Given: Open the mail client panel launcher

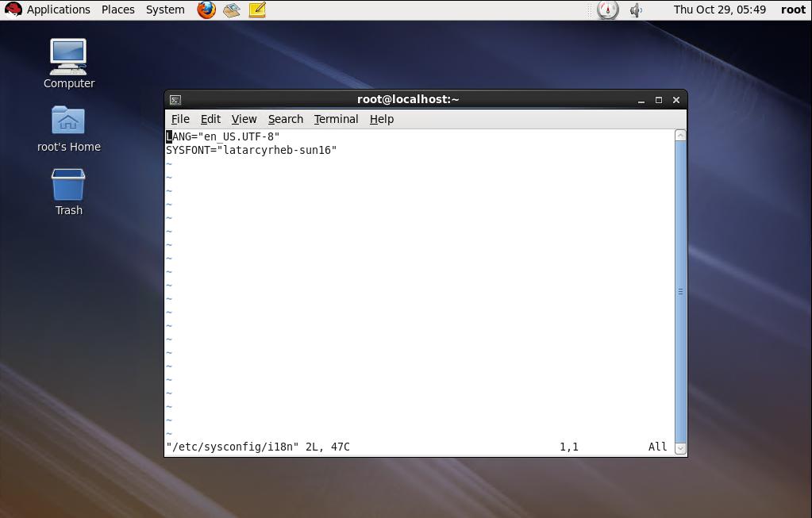Looking at the screenshot, I should click(232, 10).
